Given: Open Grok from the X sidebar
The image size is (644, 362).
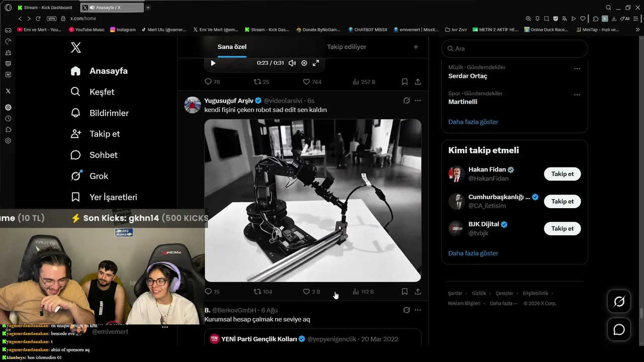Looking at the screenshot, I should (x=90, y=176).
